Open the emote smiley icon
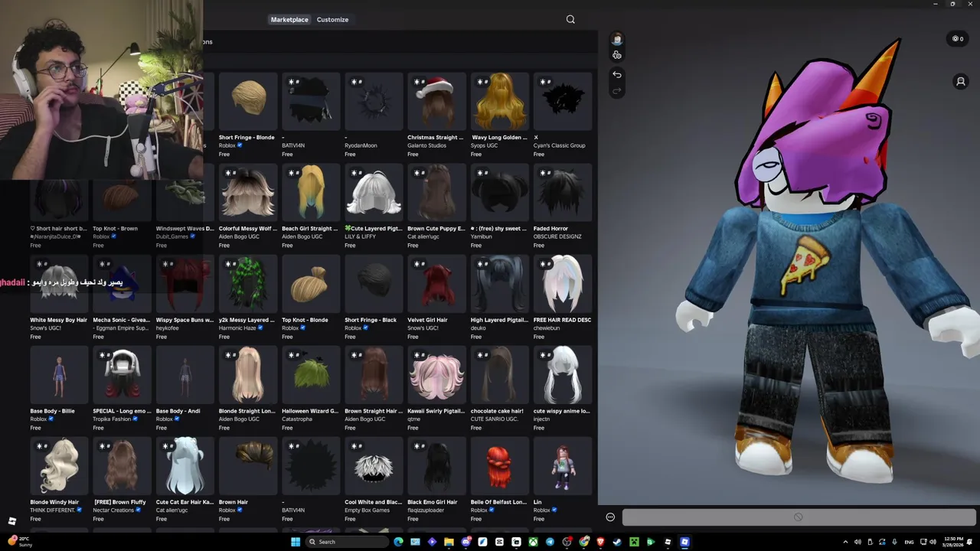The height and width of the screenshot is (551, 980). pyautogui.click(x=610, y=517)
